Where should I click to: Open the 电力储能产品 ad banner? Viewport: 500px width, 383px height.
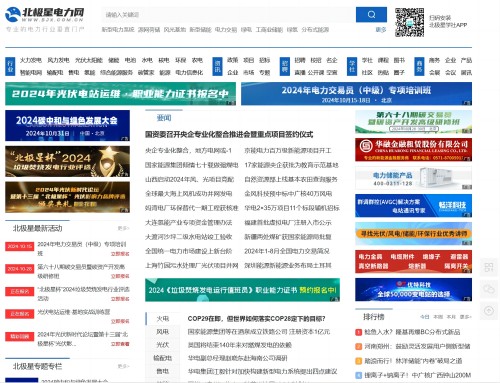tap(413, 178)
